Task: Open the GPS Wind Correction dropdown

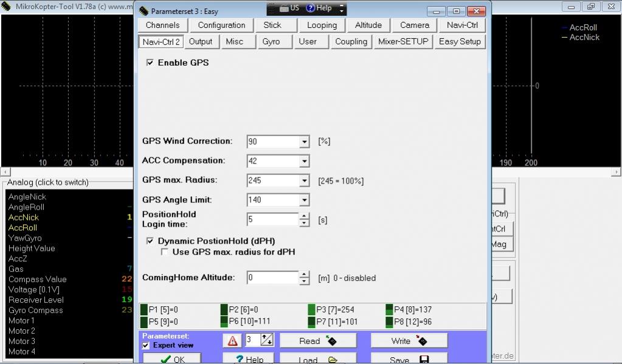Action: click(304, 142)
